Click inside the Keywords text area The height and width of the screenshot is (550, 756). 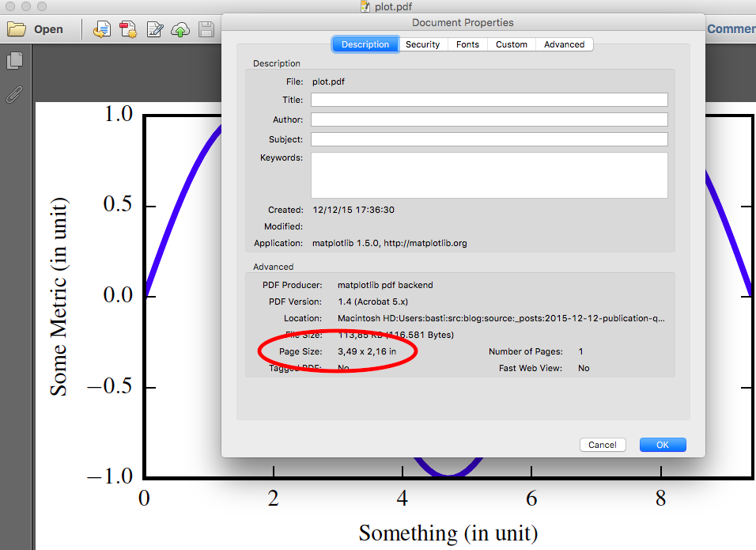pos(489,175)
